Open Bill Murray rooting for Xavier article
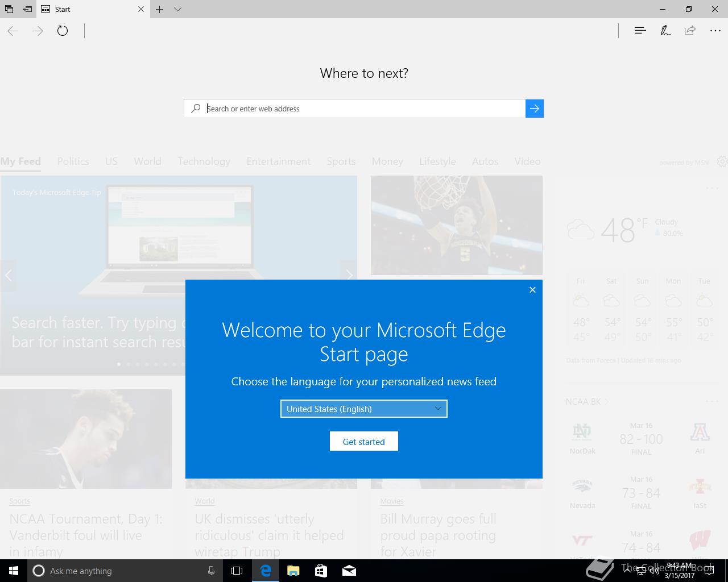Image resolution: width=728 pixels, height=582 pixels. pyautogui.click(x=438, y=535)
